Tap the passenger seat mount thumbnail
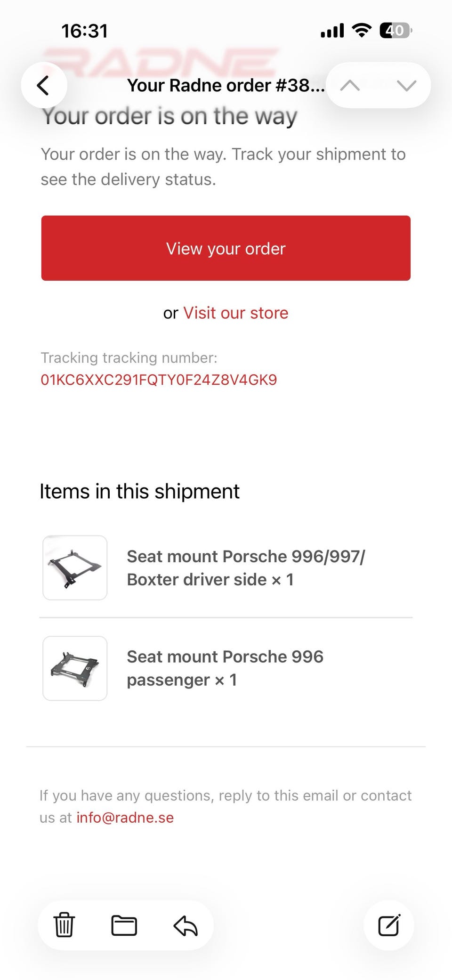This screenshot has height=980, width=452. (75, 668)
